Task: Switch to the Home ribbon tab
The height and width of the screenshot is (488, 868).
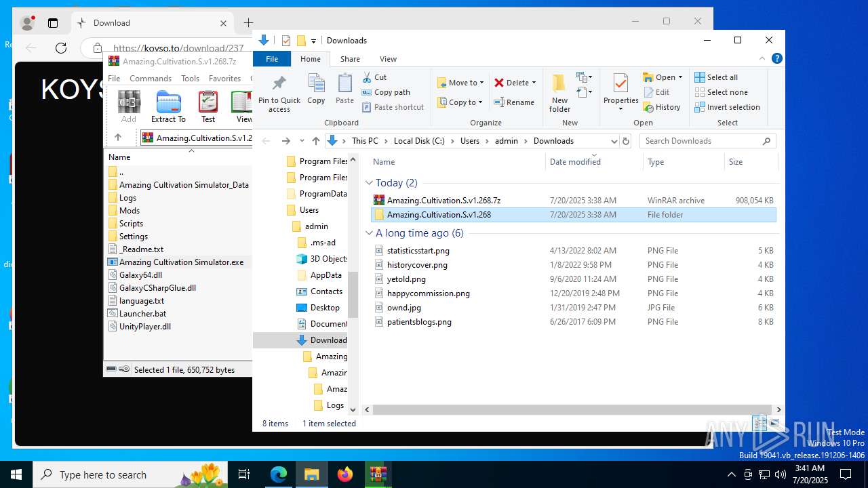Action: (x=311, y=59)
